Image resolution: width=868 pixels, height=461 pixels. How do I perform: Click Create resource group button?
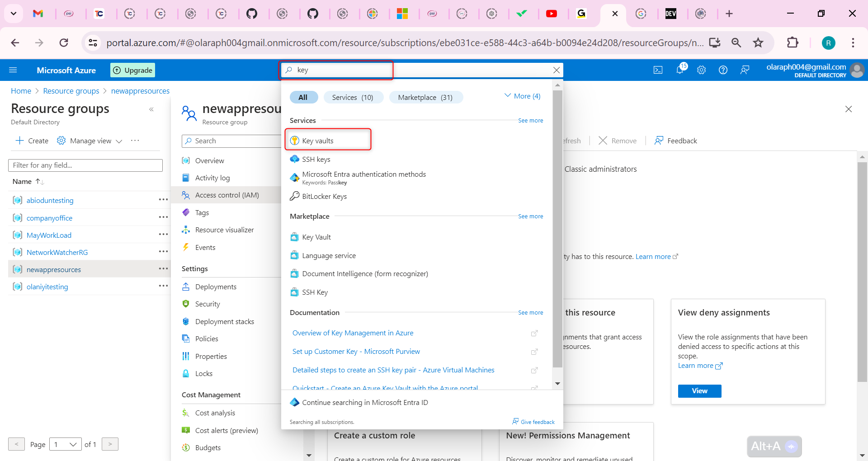coord(32,141)
